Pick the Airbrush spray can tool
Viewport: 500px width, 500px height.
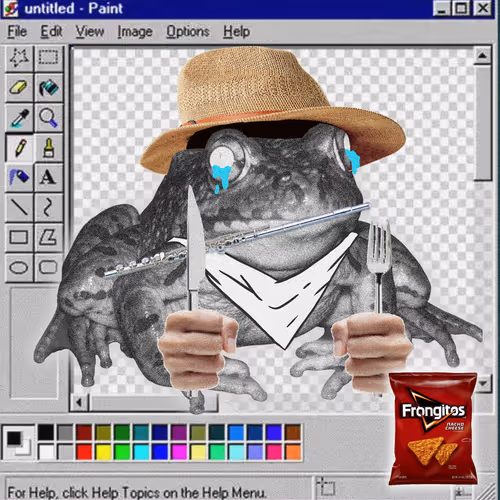tap(19, 177)
